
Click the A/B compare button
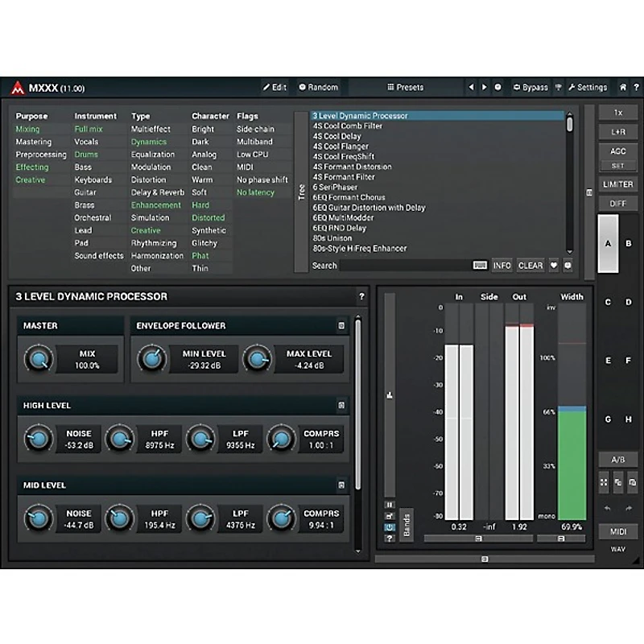[617, 460]
